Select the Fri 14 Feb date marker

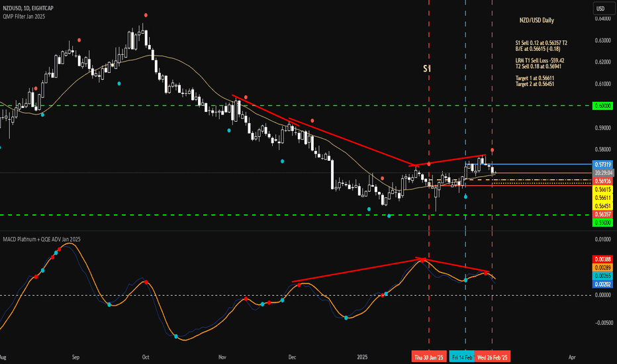(x=462, y=357)
